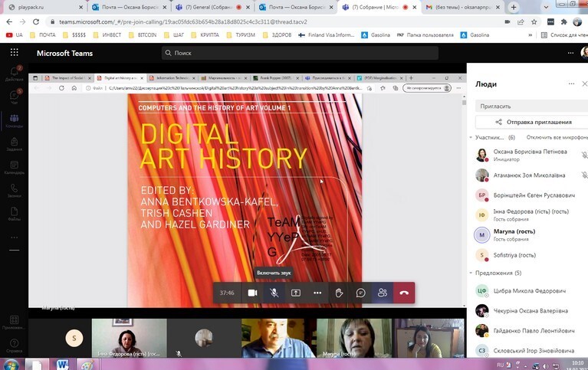Open Chrome extensions puzzle icon
Viewport: 588px width, 370px height.
coord(563,21)
